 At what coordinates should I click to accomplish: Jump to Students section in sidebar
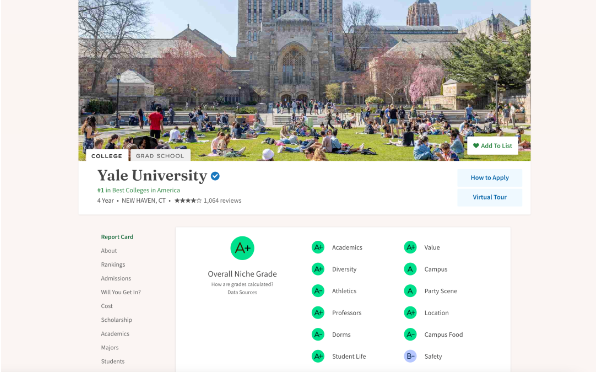click(113, 361)
